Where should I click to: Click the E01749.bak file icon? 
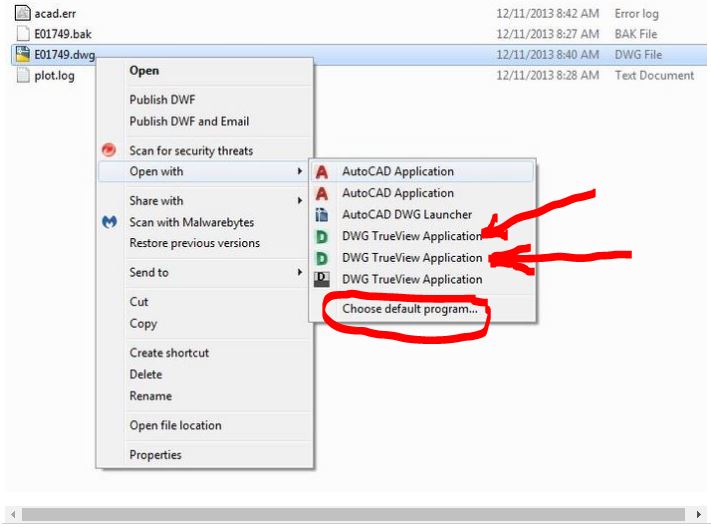point(23,34)
